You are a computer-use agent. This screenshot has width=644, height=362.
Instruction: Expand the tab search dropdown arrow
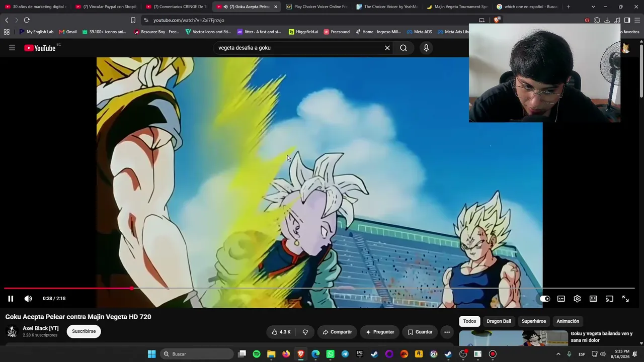tap(593, 7)
